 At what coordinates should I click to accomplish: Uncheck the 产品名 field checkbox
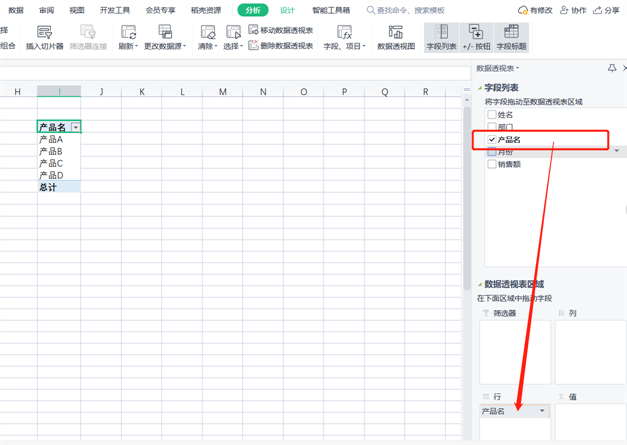(x=492, y=140)
